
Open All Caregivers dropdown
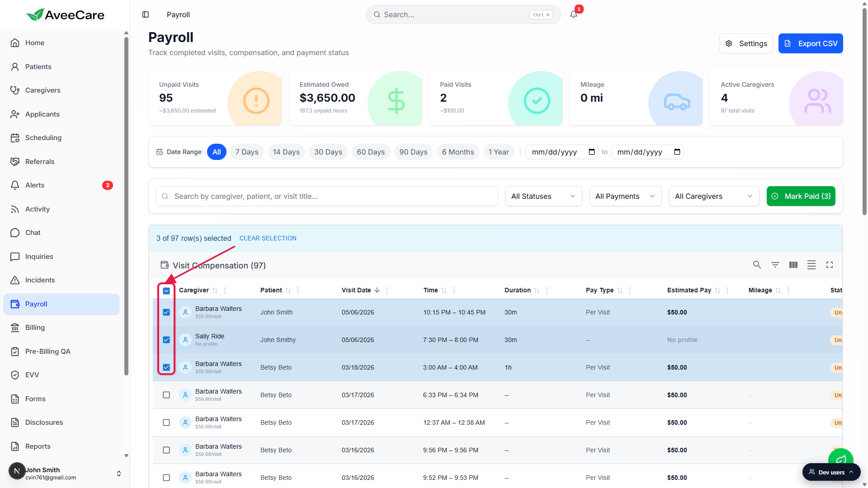[x=714, y=196]
